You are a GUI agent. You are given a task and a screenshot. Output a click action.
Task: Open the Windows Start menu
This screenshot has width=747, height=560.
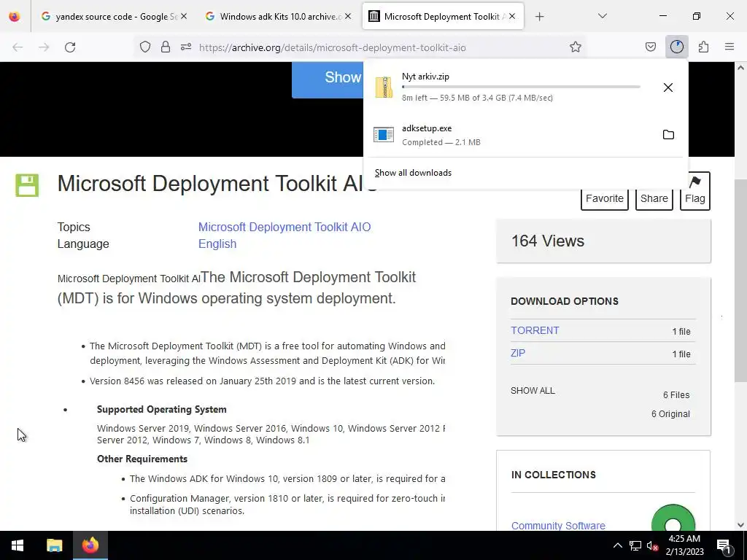pos(18,545)
